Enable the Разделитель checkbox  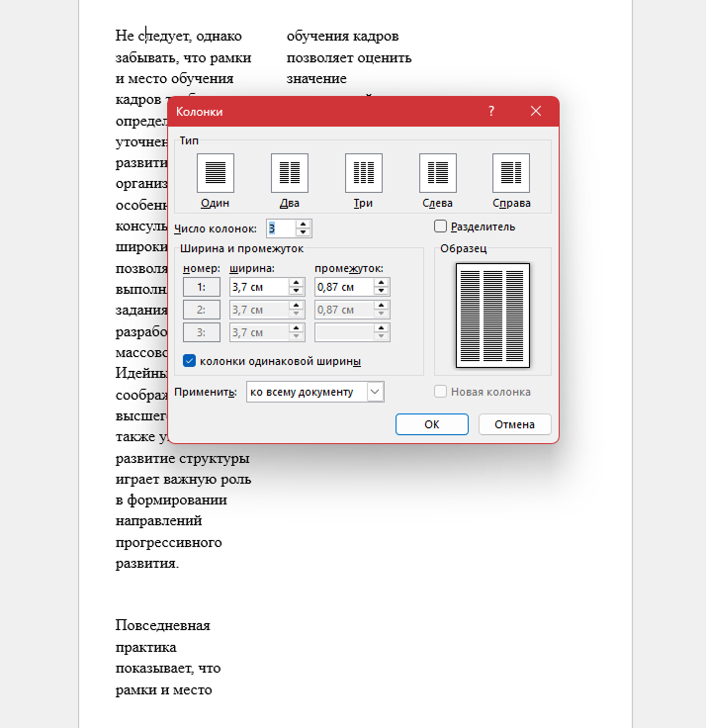(x=440, y=227)
